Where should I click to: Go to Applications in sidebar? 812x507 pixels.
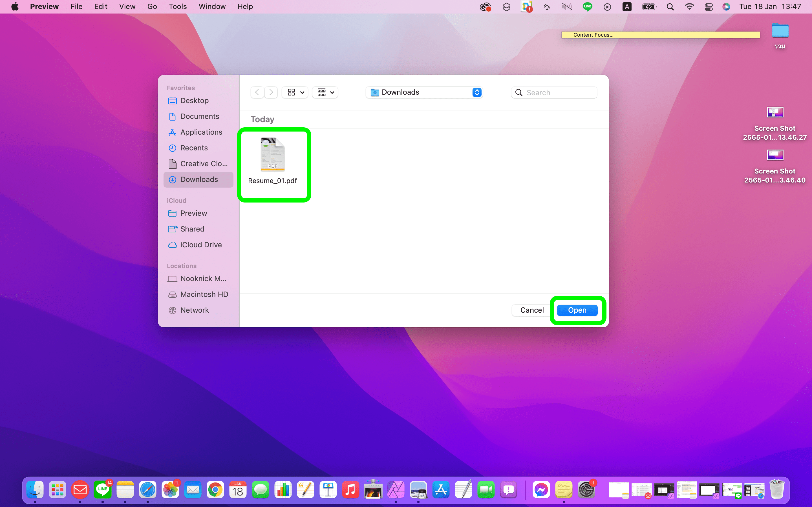point(201,132)
